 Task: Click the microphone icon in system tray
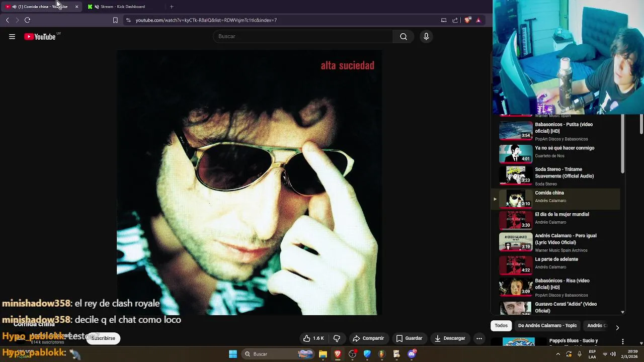point(580,354)
